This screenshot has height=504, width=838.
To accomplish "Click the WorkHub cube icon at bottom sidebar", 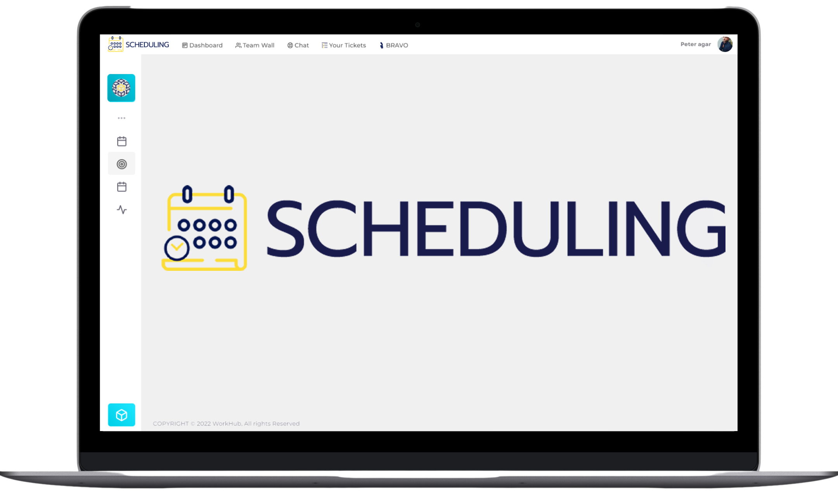I will pyautogui.click(x=121, y=415).
